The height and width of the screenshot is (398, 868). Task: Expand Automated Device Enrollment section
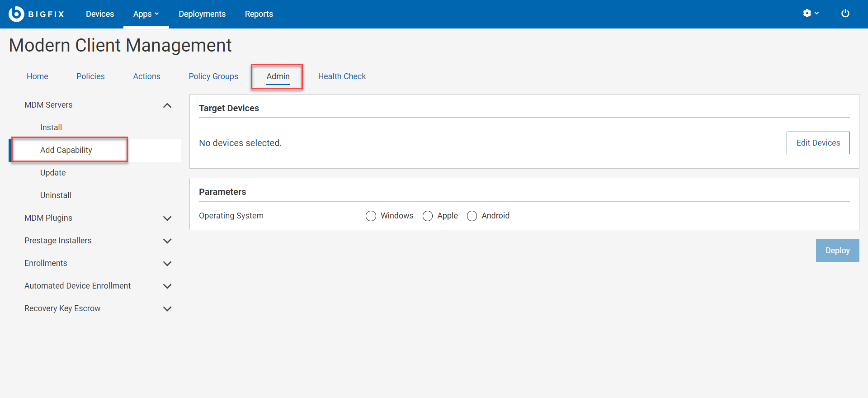pyautogui.click(x=167, y=286)
